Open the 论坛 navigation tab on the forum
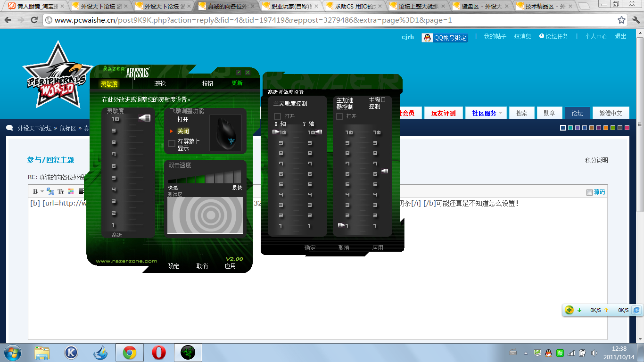 (x=578, y=113)
